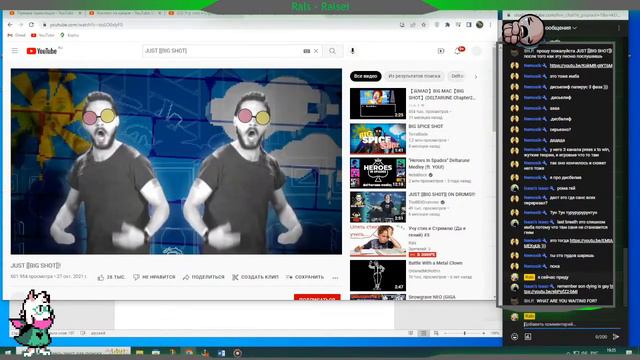
Task: Open the round recorder taskbar icon
Action: tap(238, 353)
